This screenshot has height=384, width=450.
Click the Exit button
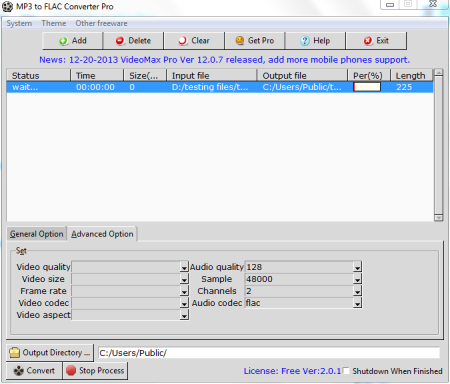(x=376, y=41)
